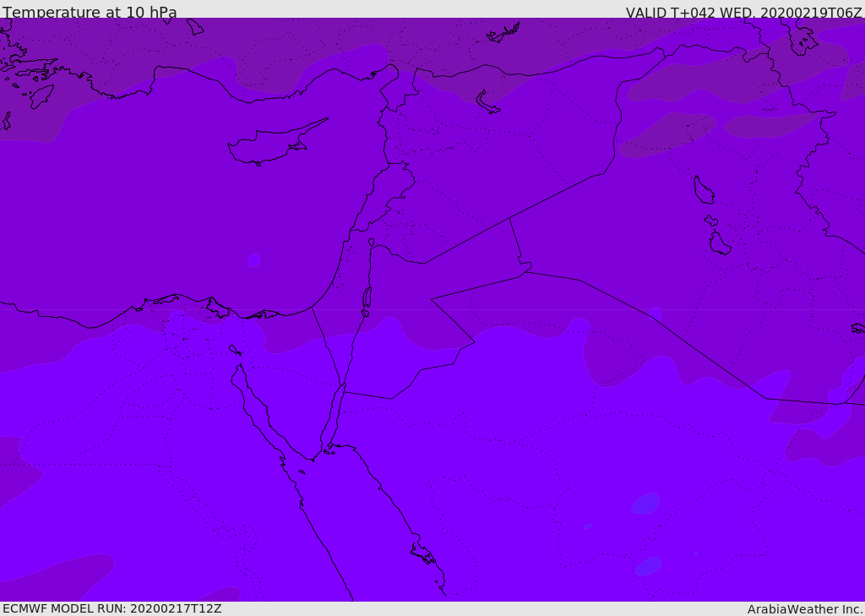This screenshot has width=865, height=616.
Task: Click small light patch in Mediterranean Sea
Action: [x=253, y=260]
